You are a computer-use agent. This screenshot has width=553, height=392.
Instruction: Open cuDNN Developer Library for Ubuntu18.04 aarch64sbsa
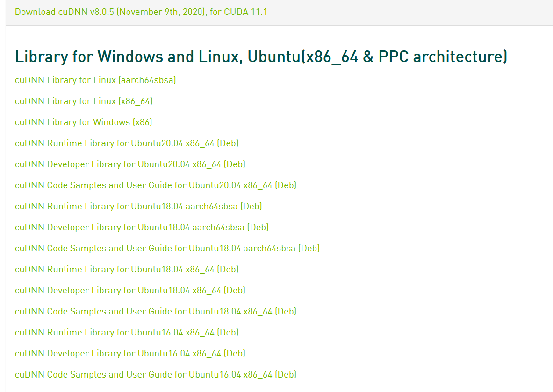142,227
